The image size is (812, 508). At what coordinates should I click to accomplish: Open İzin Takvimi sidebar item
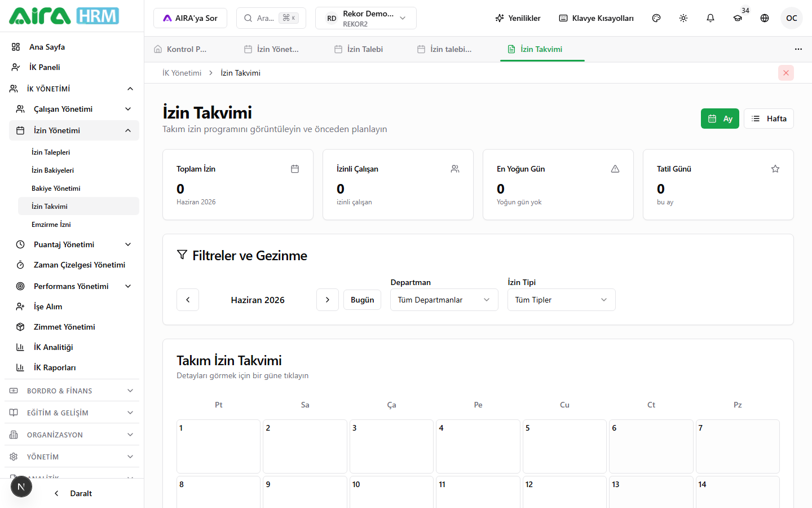(78, 206)
